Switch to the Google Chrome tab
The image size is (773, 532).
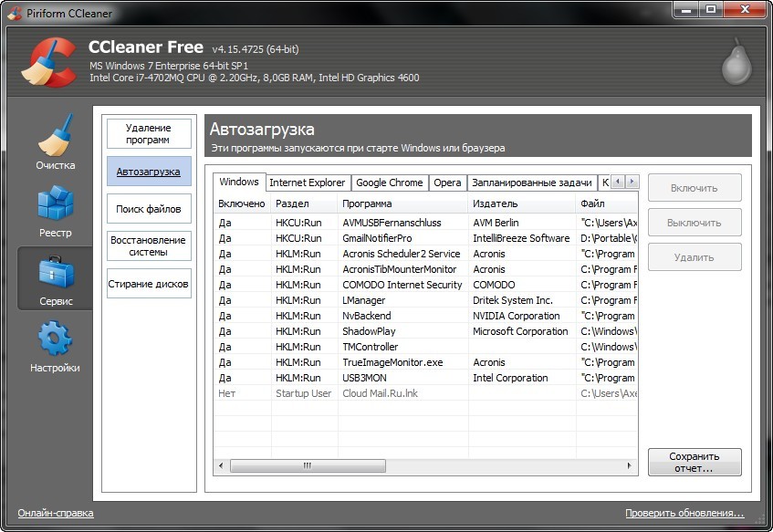coord(389,183)
